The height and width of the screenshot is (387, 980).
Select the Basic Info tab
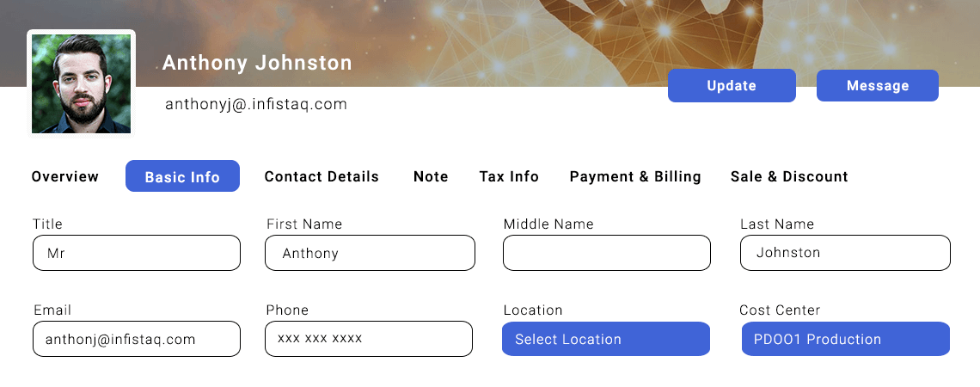point(182,176)
